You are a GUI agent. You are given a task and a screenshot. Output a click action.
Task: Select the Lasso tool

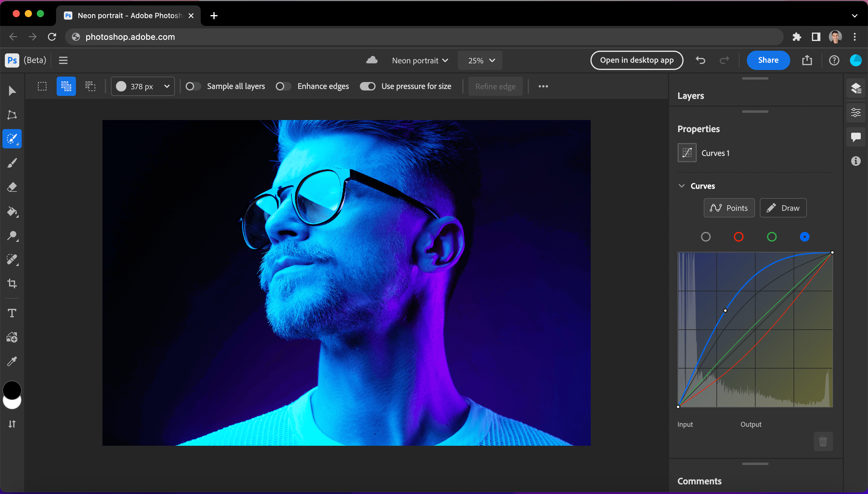[12, 115]
